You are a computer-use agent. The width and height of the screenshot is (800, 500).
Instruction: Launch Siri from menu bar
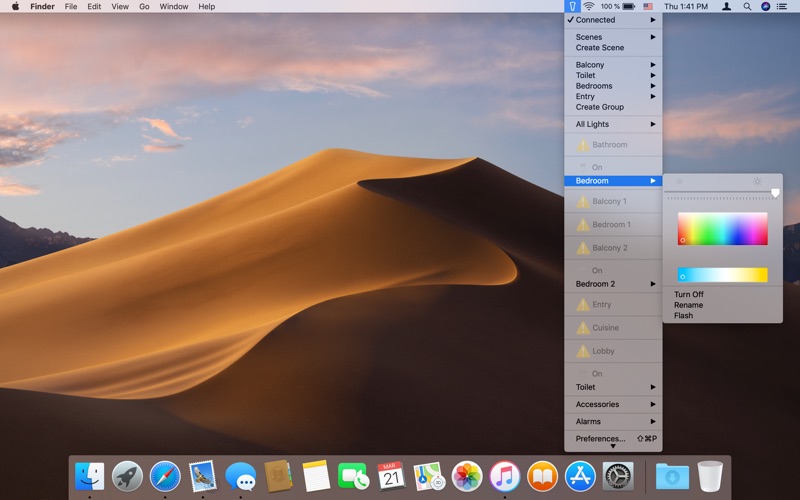[765, 7]
